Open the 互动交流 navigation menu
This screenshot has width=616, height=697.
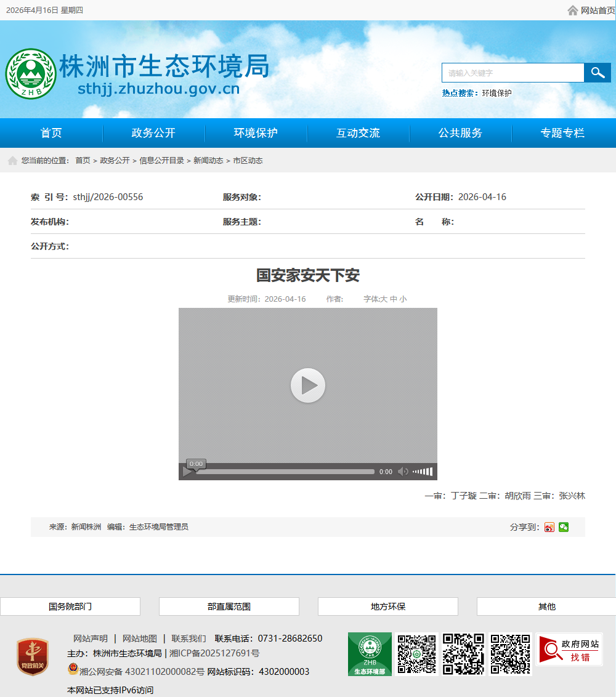tap(358, 133)
